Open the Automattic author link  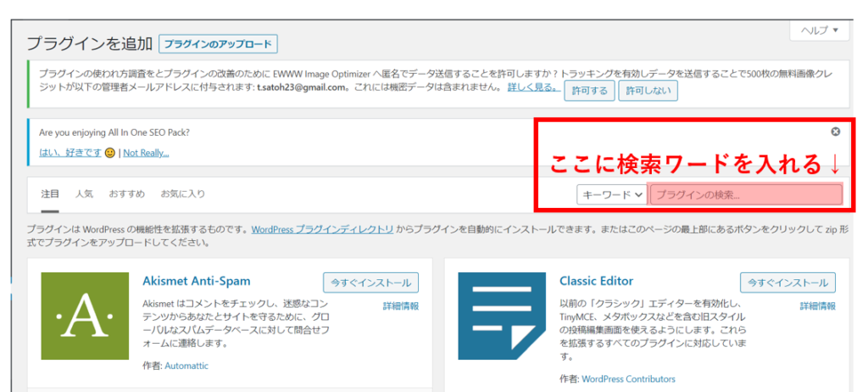[186, 366]
